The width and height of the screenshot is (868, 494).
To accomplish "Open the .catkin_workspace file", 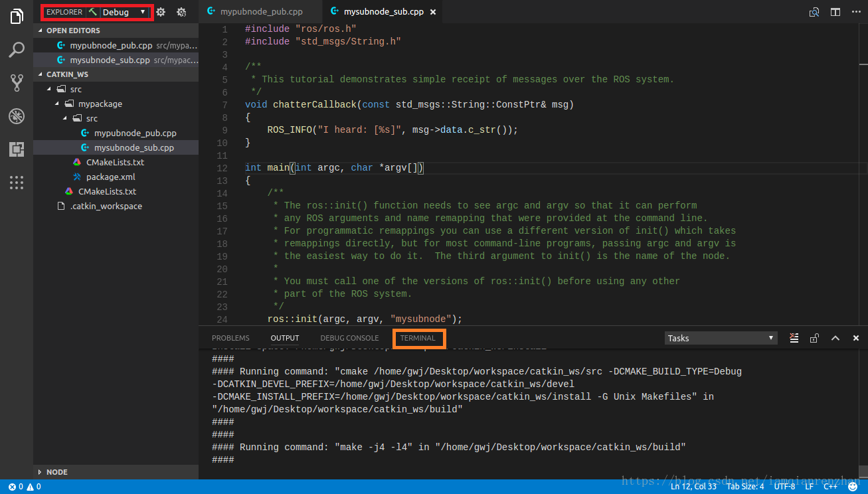I will coord(116,206).
